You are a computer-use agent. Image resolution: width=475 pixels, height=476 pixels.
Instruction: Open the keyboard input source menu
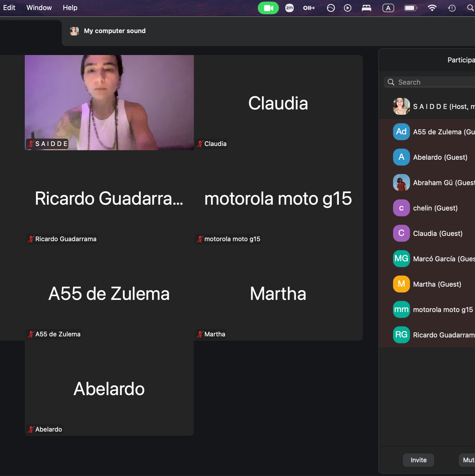coord(388,8)
